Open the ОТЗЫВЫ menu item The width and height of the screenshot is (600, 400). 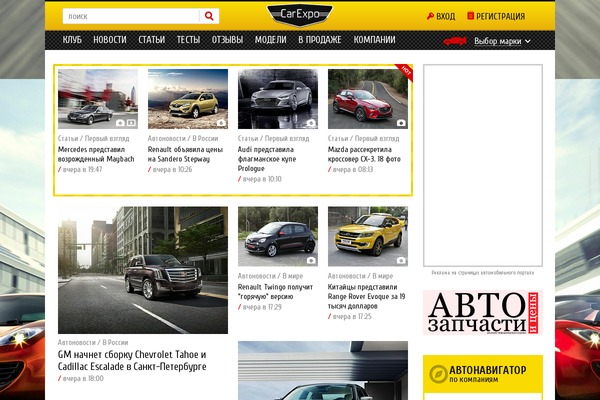(x=227, y=40)
